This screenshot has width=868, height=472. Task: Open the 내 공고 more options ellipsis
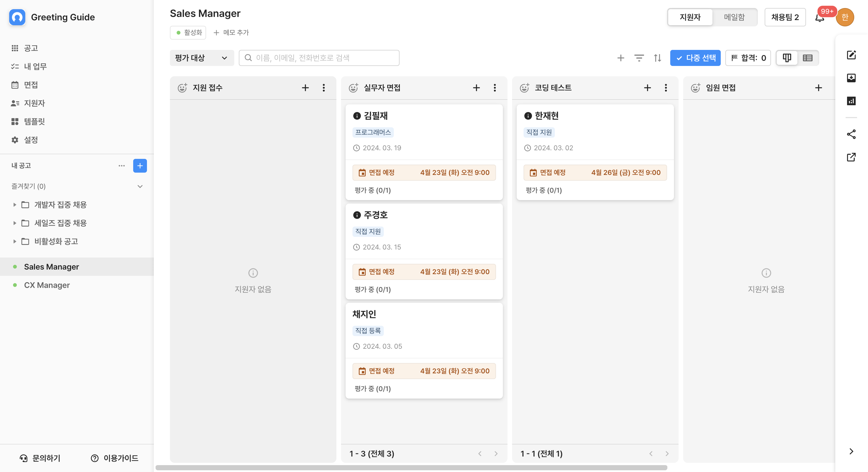[122, 166]
